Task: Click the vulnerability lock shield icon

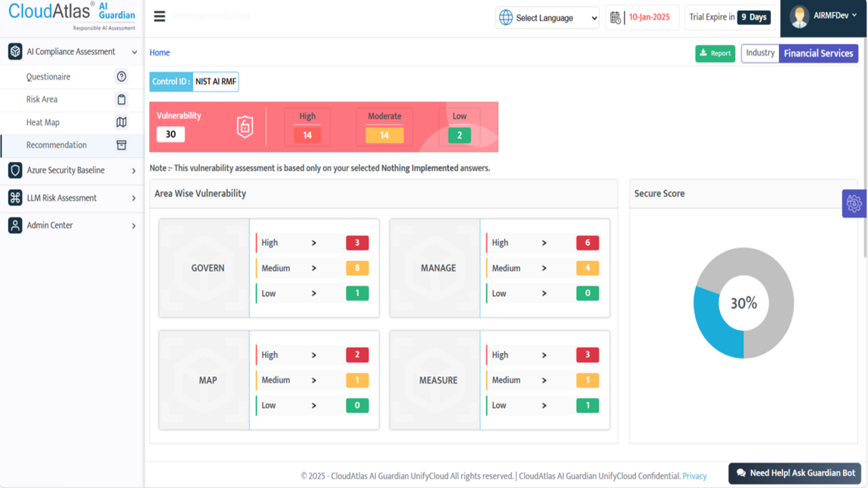Action: (245, 127)
